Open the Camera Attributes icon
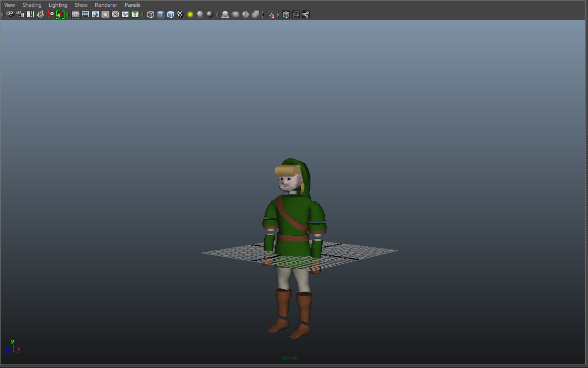The width and height of the screenshot is (588, 368). 20,14
